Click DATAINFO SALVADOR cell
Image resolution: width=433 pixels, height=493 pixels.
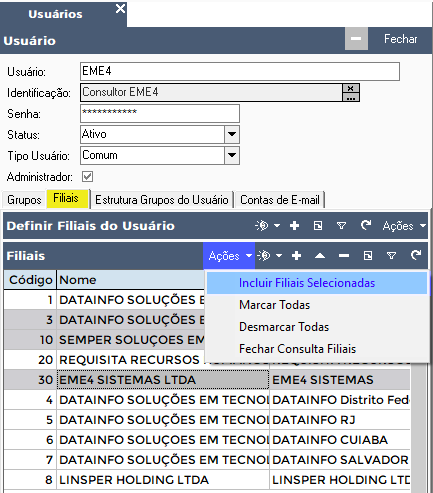[x=340, y=460]
